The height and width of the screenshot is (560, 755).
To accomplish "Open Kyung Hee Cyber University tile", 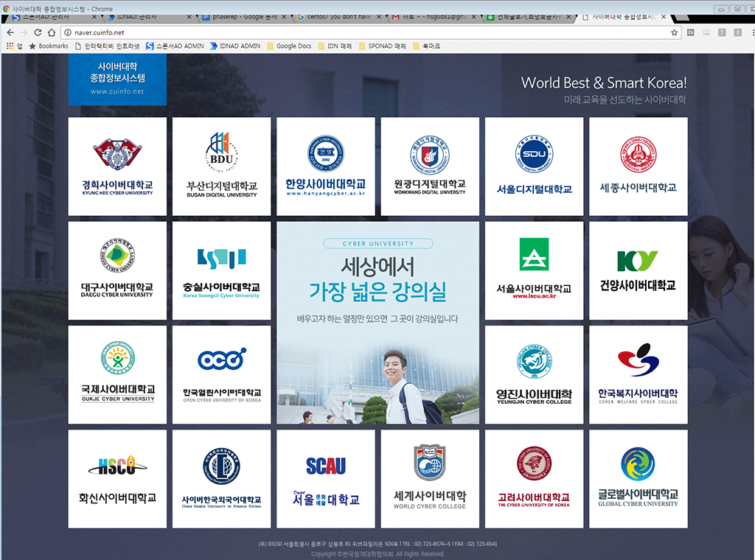I will point(117,167).
